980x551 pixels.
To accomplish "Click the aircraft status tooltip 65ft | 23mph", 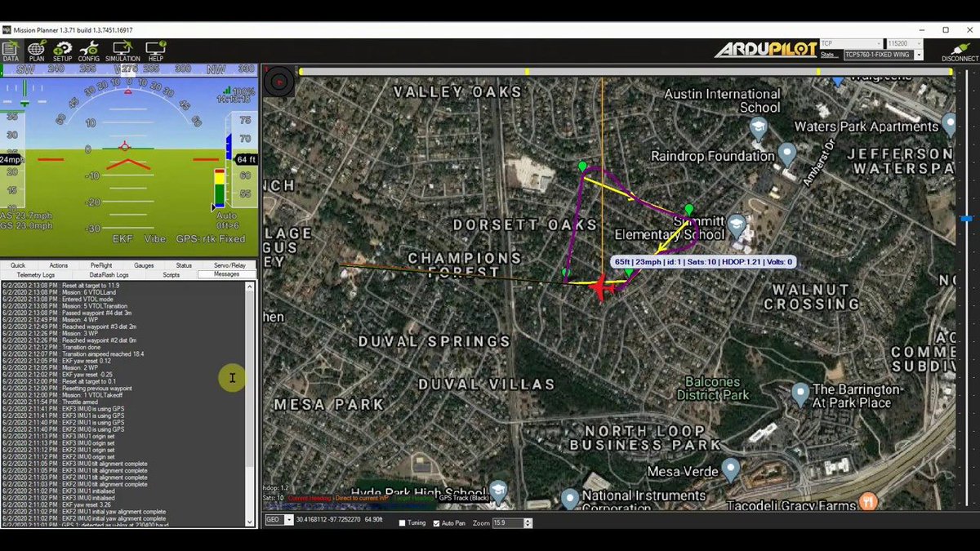I will point(705,262).
